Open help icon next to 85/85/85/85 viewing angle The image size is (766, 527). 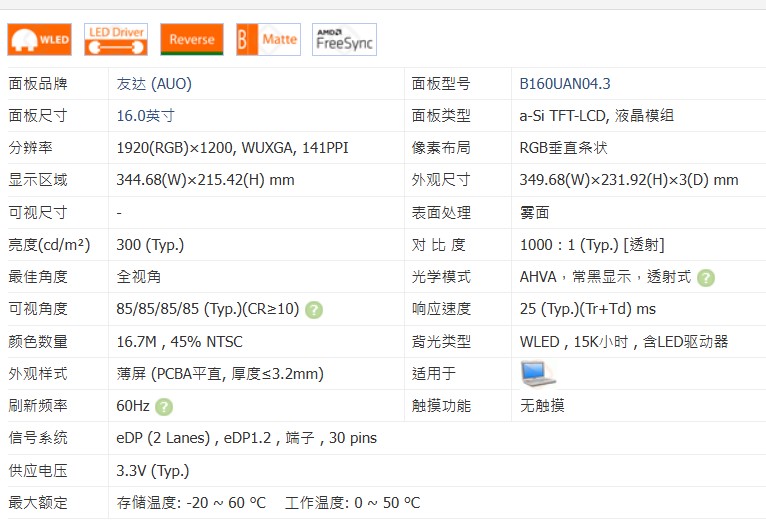tap(314, 310)
